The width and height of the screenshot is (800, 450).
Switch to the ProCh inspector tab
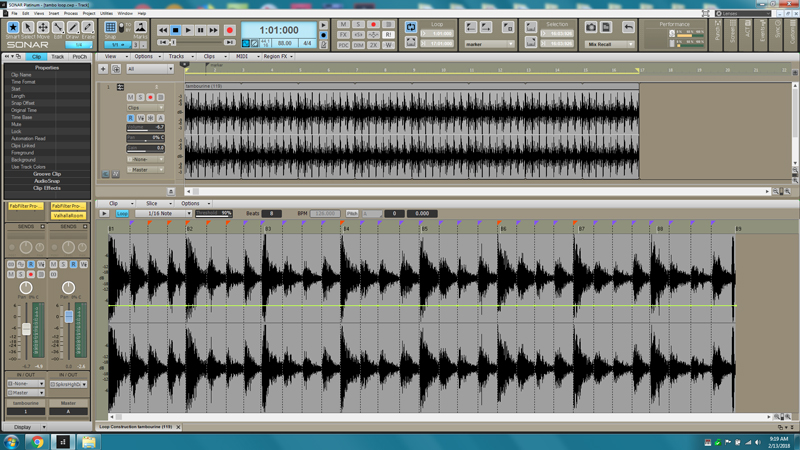pyautogui.click(x=79, y=57)
